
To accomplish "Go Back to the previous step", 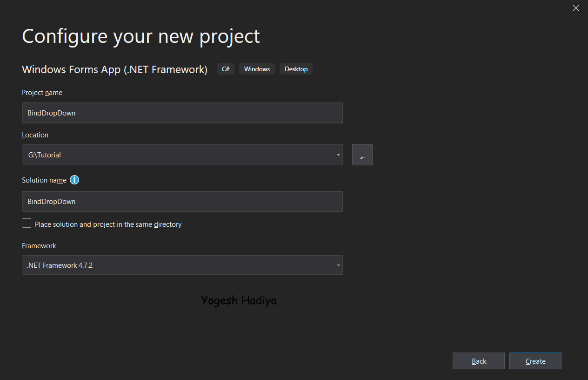I will (x=479, y=361).
